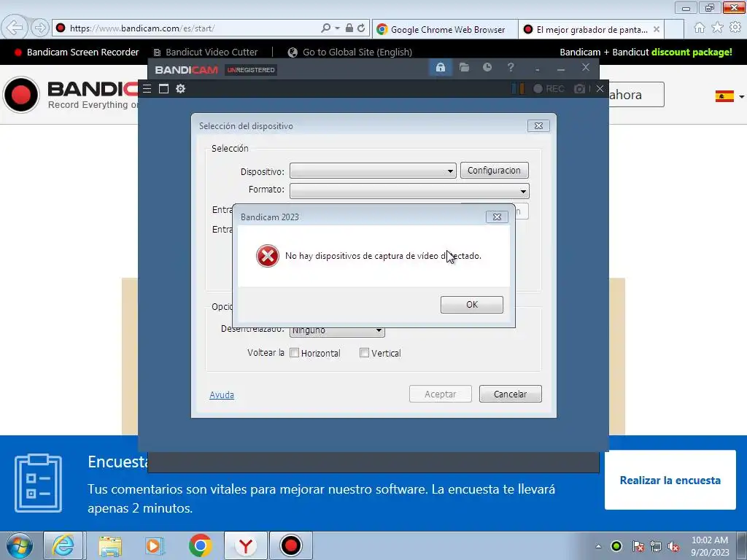
Task: Open the Desentrelazado dropdown showing Ninguno
Action: (337, 330)
